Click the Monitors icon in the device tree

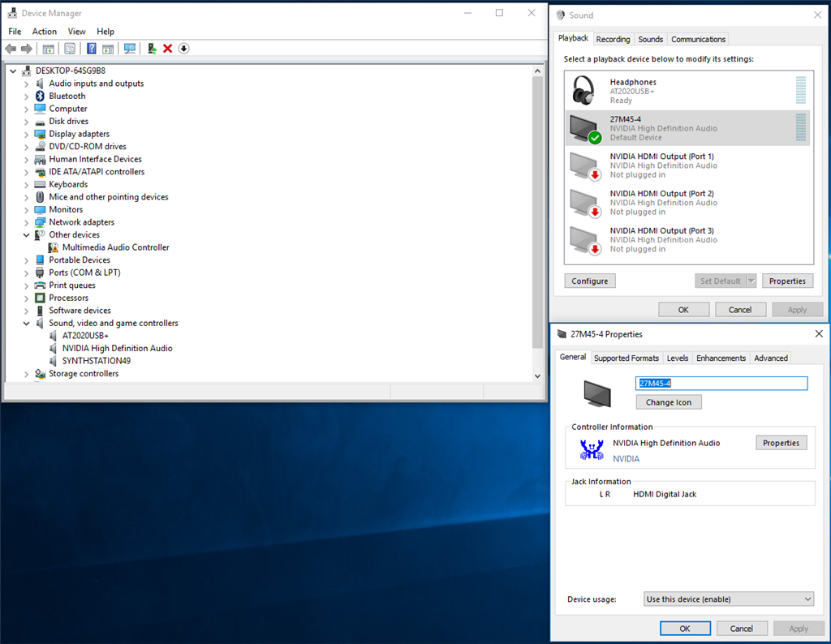(40, 210)
